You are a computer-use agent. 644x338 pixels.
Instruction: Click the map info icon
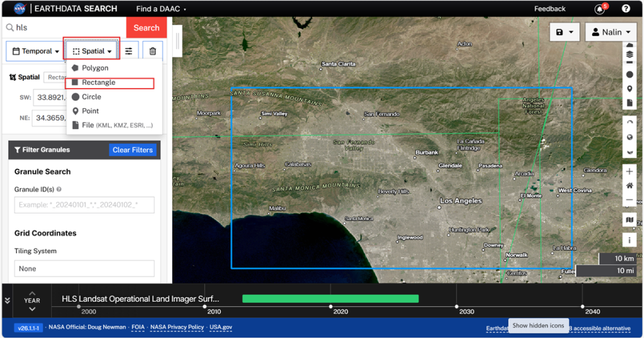pyautogui.click(x=629, y=241)
